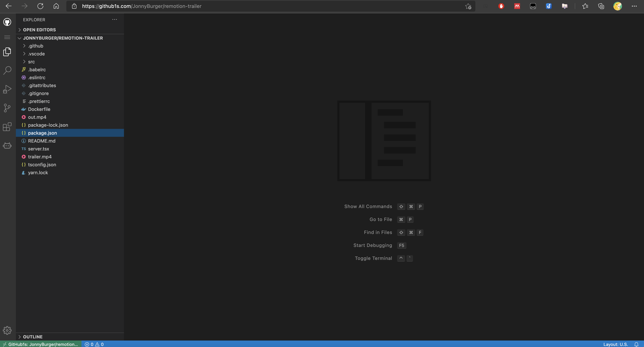Image resolution: width=644 pixels, height=347 pixels.
Task: Open browser settings ellipsis menu
Action: (634, 6)
